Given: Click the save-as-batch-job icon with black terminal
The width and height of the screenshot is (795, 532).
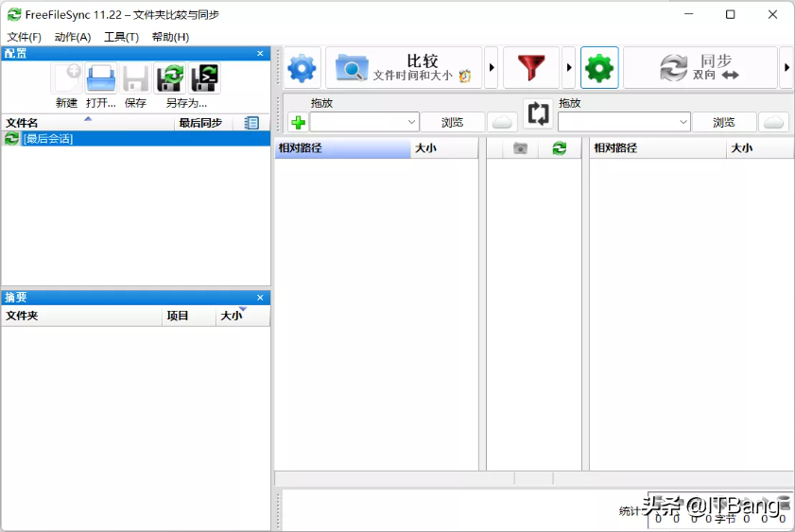Looking at the screenshot, I should pyautogui.click(x=204, y=79).
